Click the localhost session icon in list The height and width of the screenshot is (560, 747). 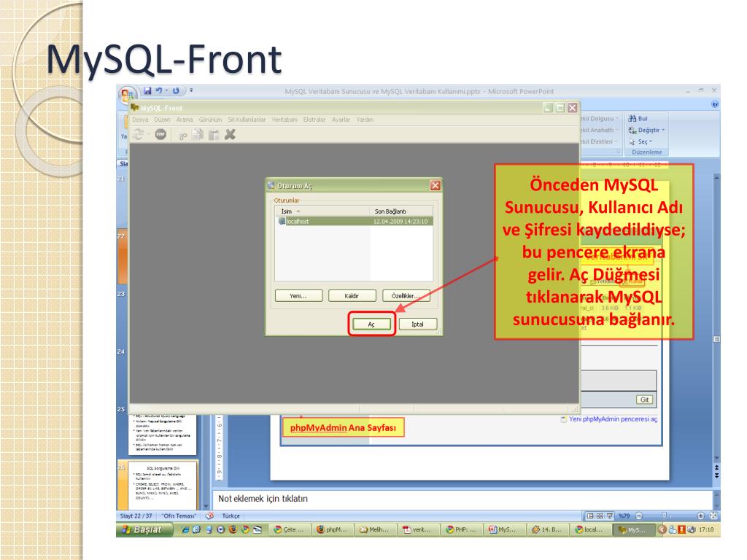point(282,222)
